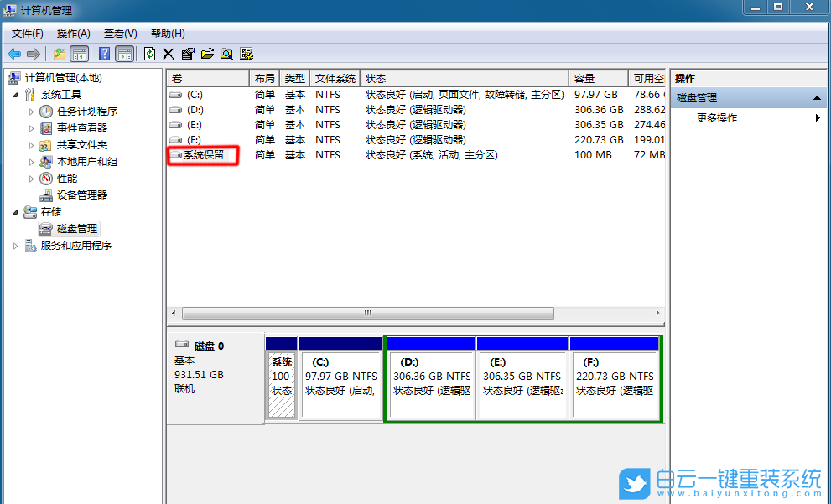
Task: Expand the 服务和应用程序 tree node
Action: [x=14, y=245]
